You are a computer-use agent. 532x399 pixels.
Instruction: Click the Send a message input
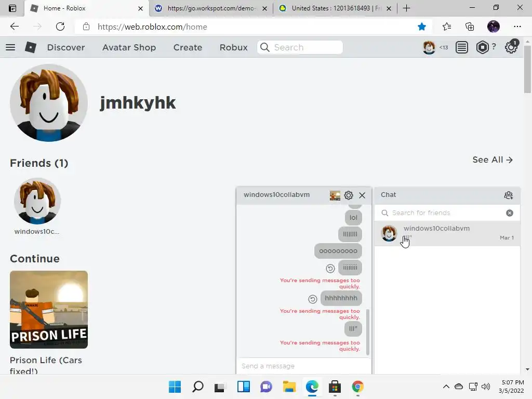[x=303, y=366]
